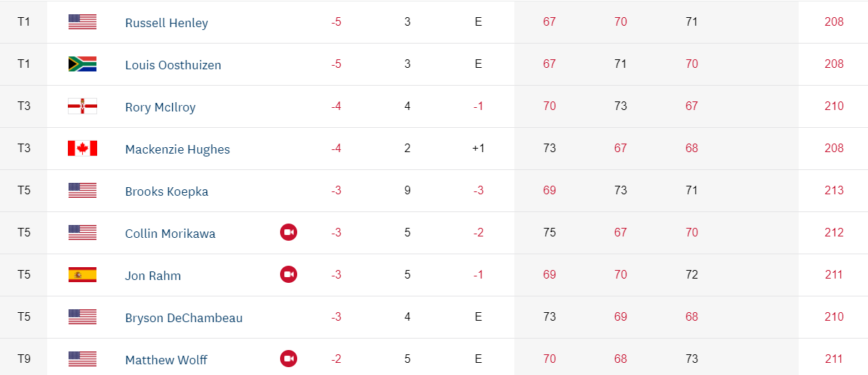Image resolution: width=868 pixels, height=375 pixels.
Task: Click the flag beside Russell Henley
Action: 82,22
